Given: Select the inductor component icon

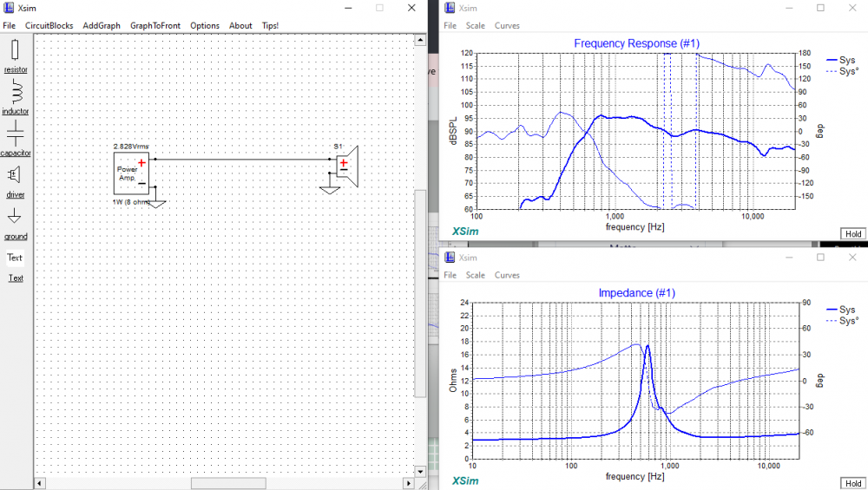Looking at the screenshot, I should [x=15, y=91].
